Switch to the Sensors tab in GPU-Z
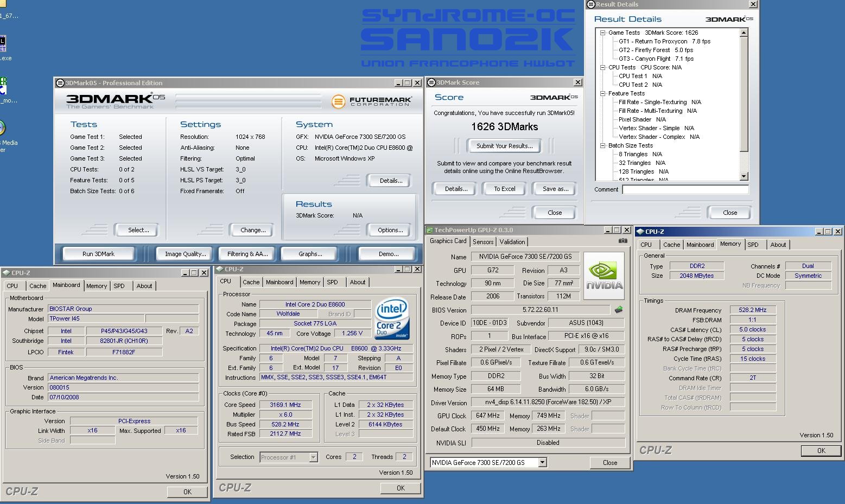The image size is (845, 504). coord(483,242)
